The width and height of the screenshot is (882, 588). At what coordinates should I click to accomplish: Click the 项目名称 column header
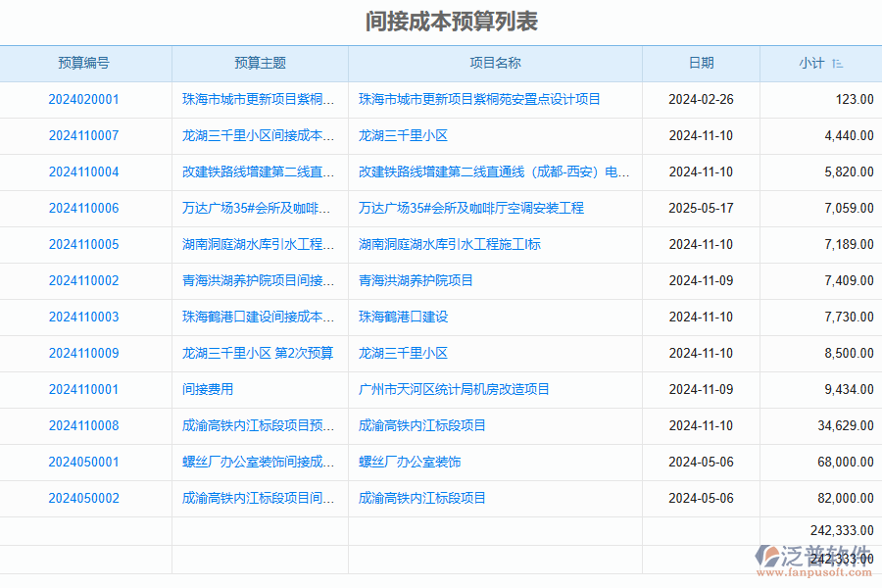(495, 63)
